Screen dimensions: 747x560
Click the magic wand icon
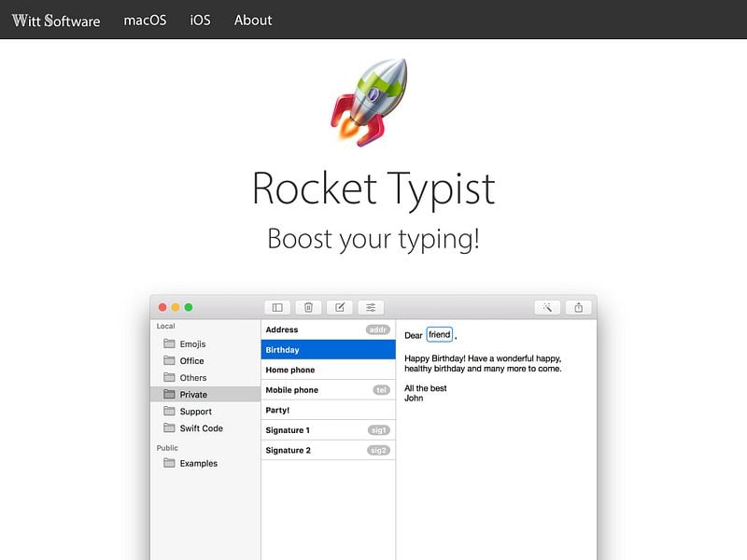547,308
